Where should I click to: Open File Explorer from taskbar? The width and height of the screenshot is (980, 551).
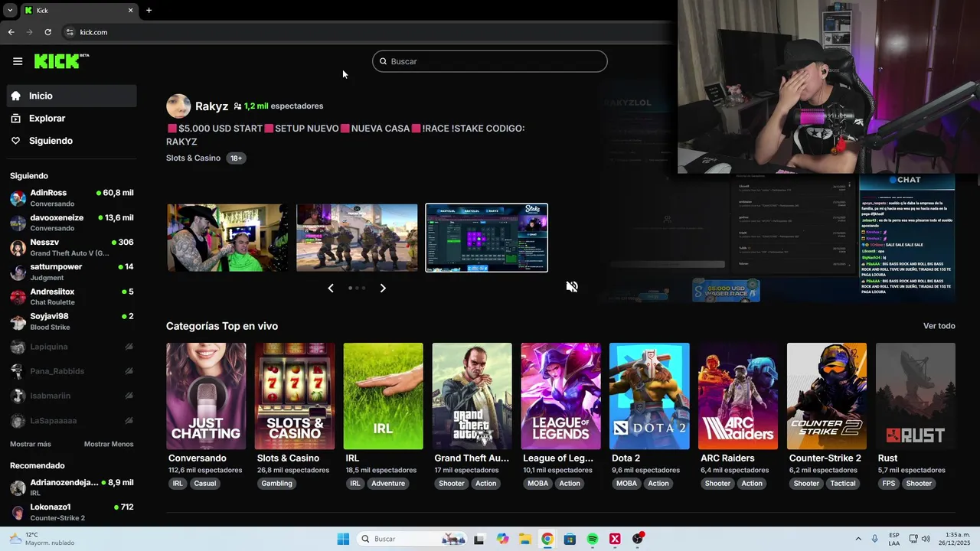[524, 539]
